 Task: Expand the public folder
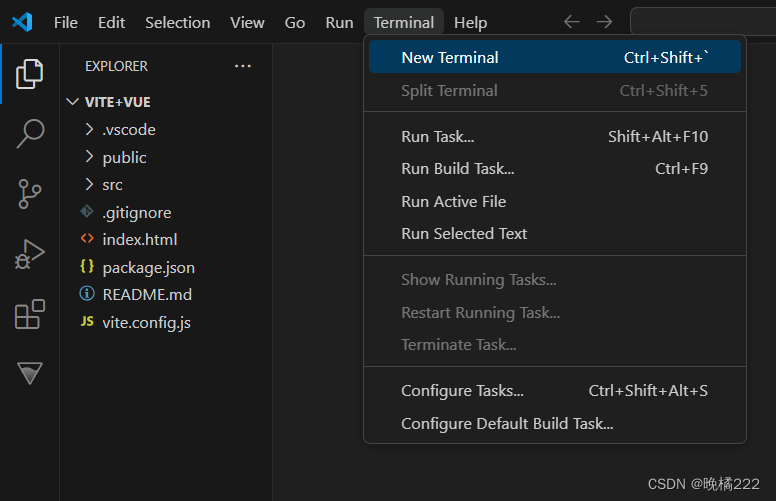[124, 157]
